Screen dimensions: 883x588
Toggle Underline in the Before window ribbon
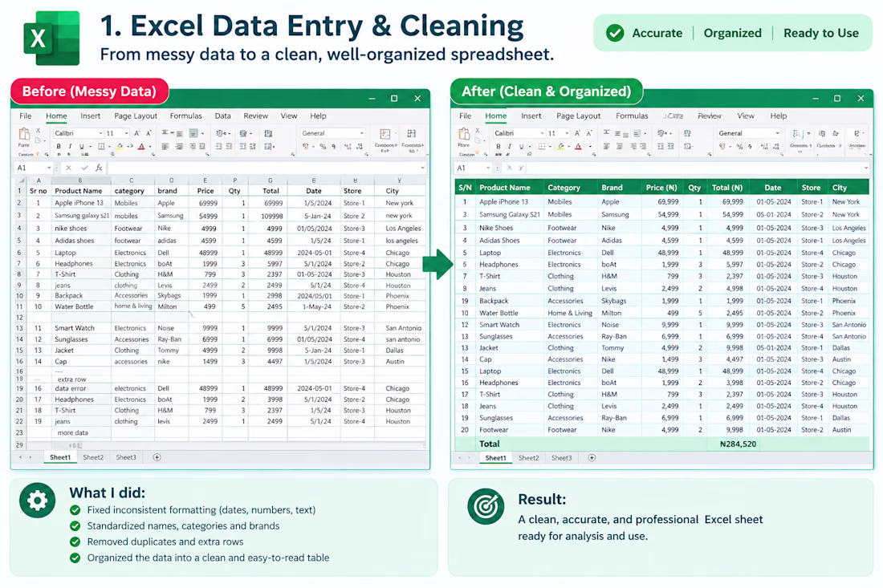click(82, 146)
